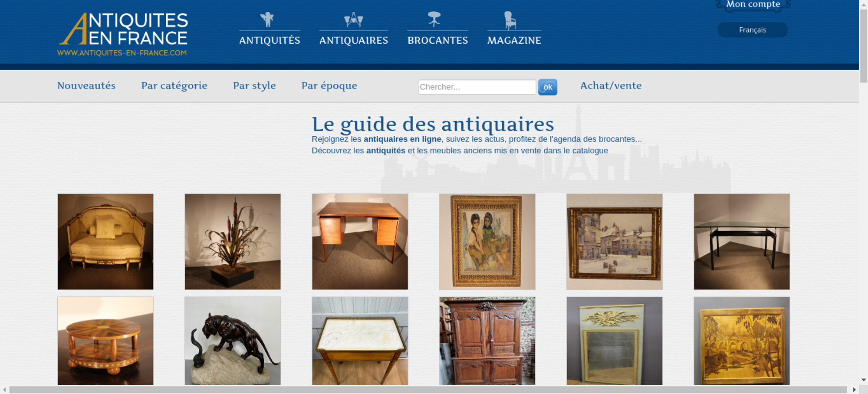868x394 pixels.
Task: Open the Français language selector
Action: [x=753, y=30]
